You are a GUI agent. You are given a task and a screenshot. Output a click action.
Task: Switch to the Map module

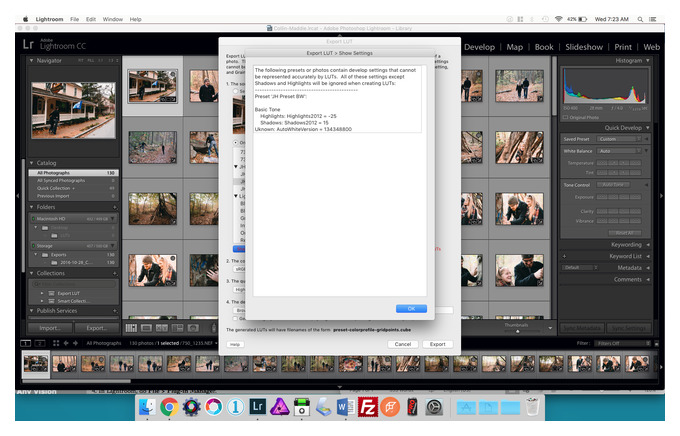(x=514, y=47)
